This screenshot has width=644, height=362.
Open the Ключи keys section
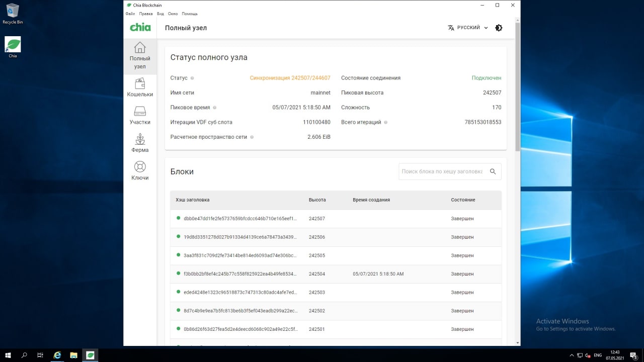tap(140, 171)
